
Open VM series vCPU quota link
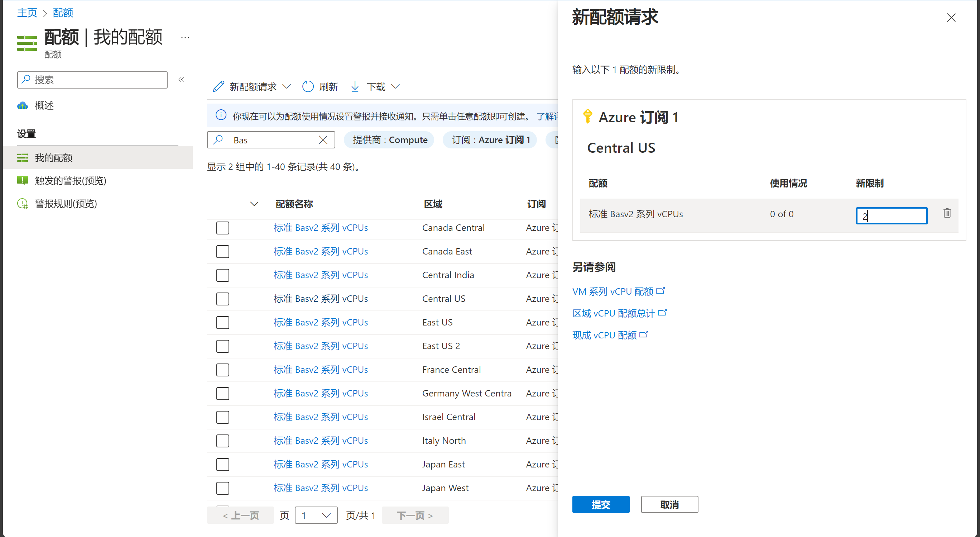[x=612, y=291]
